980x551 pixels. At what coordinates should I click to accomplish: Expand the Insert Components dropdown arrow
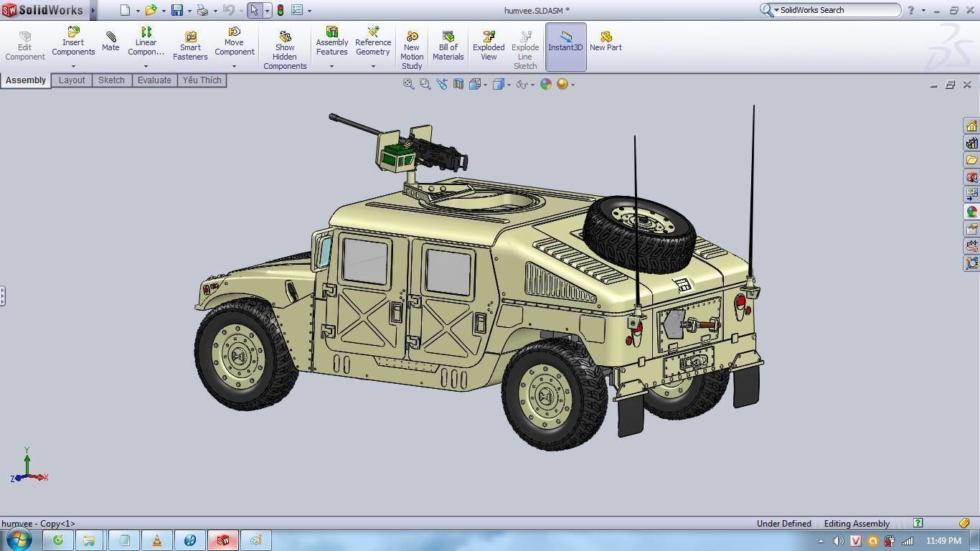click(72, 66)
